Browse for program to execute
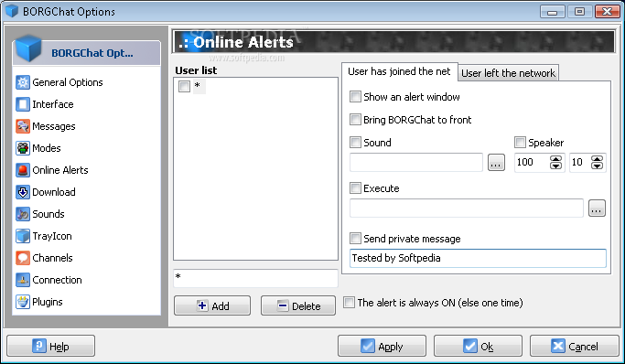Viewport: 625px width, 364px height. [x=597, y=209]
